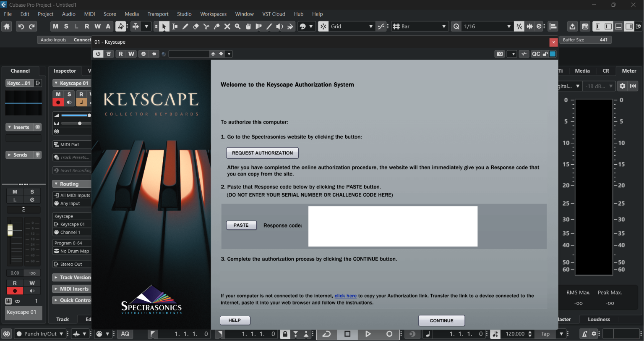Toggle plugin power activate button
Viewport: 644px width, 341px height.
98,54
